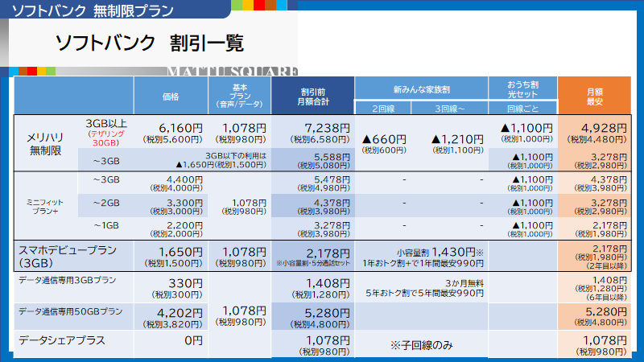This screenshot has height=362, width=644.
Task: Select the "スマホデビュープラン (3GB)" label
Action: tap(68, 257)
